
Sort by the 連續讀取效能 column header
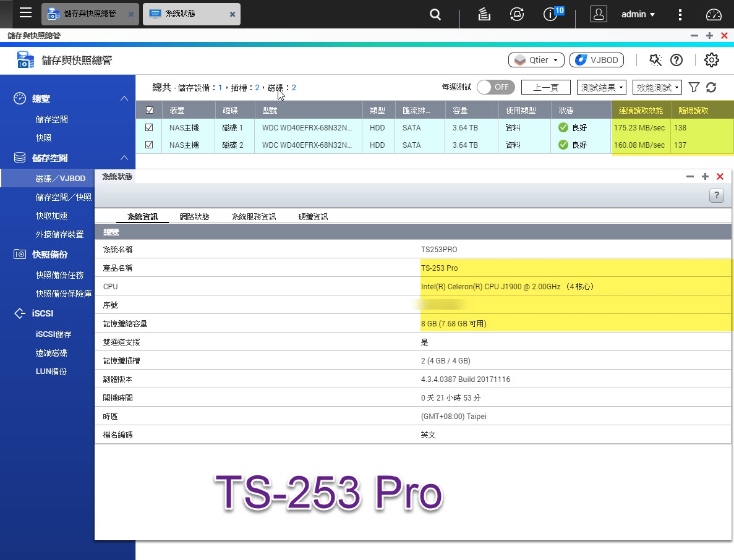tap(641, 110)
